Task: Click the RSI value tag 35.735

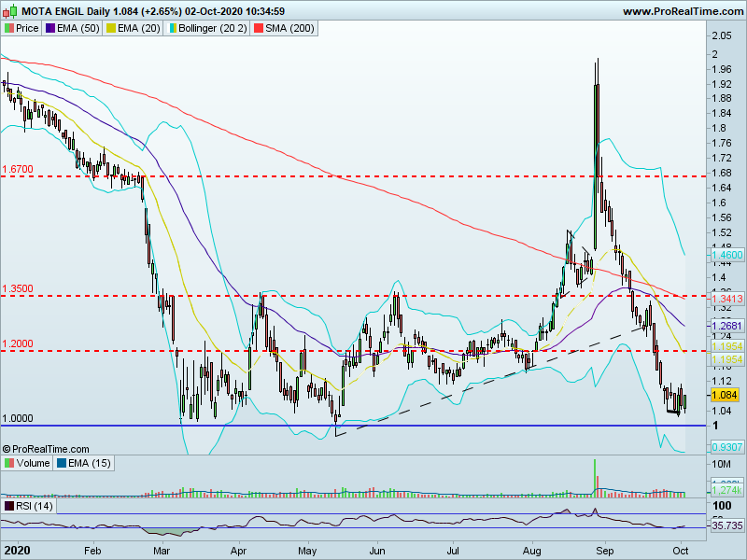Action: coord(727,525)
